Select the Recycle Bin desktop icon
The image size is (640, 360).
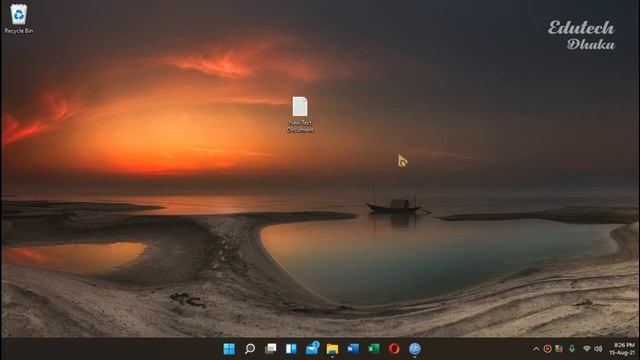(x=18, y=19)
